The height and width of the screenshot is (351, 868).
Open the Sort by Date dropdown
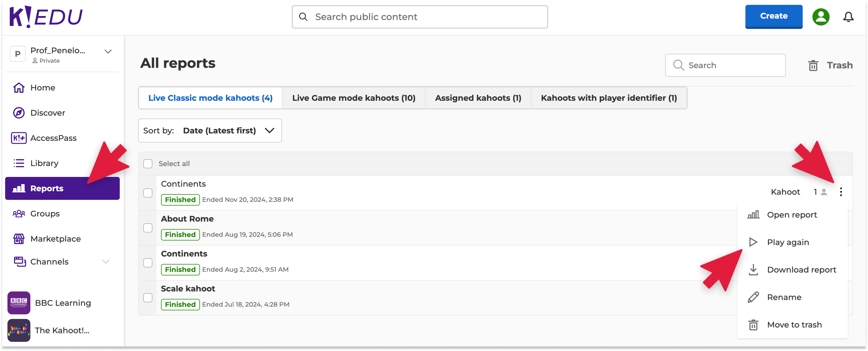click(x=210, y=131)
